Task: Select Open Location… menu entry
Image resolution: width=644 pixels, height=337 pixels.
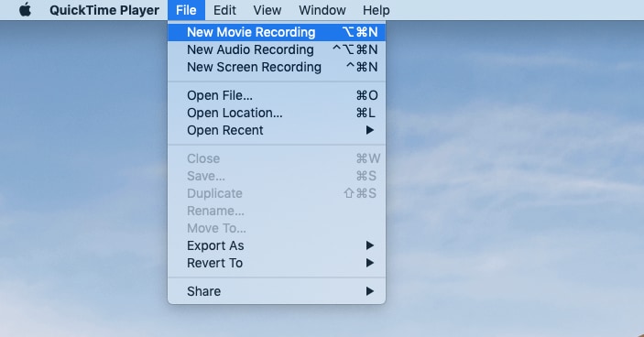Action: coord(277,113)
